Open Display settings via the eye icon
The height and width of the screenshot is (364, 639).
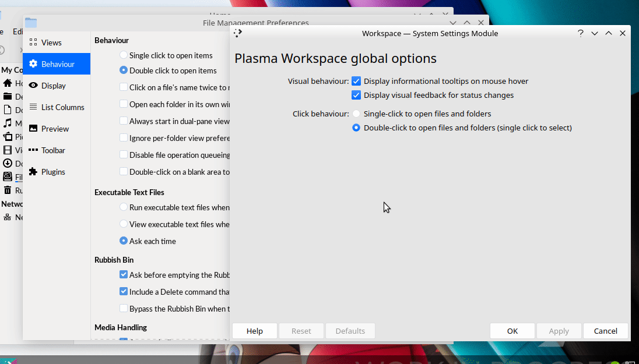pos(33,86)
